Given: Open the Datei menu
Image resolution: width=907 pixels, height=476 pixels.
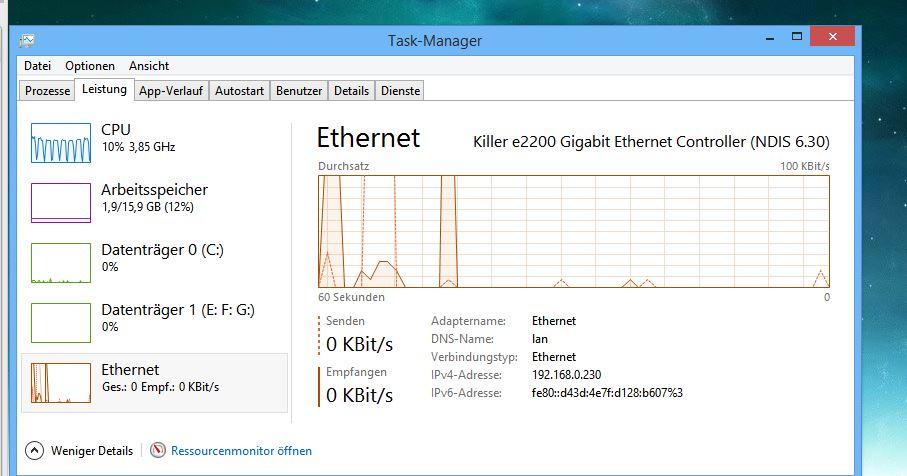Looking at the screenshot, I should (37, 66).
